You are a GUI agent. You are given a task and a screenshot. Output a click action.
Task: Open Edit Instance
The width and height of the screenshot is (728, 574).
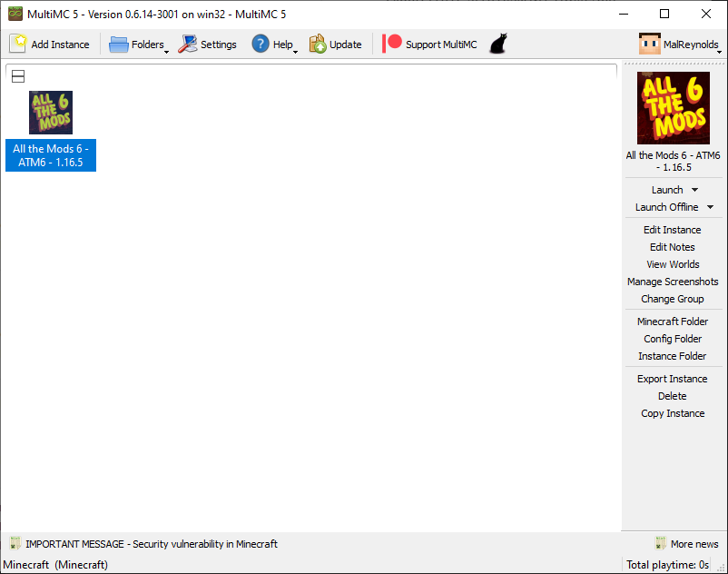pos(673,230)
